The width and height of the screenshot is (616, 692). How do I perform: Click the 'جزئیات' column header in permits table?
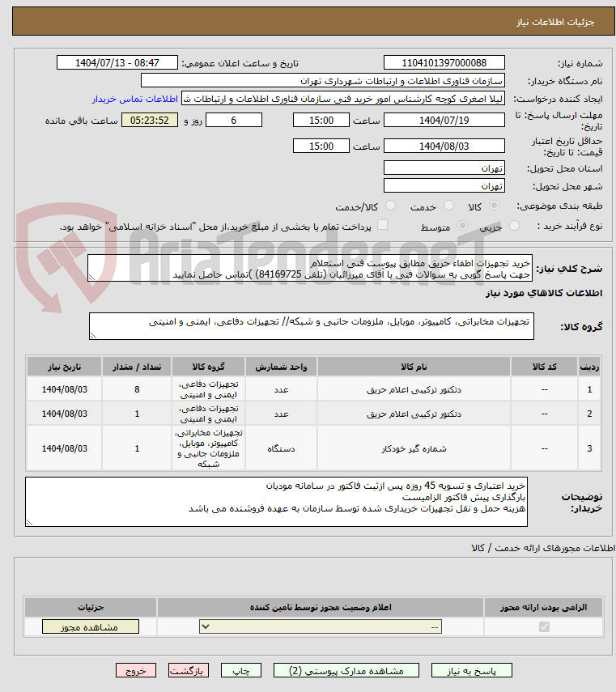click(x=91, y=607)
